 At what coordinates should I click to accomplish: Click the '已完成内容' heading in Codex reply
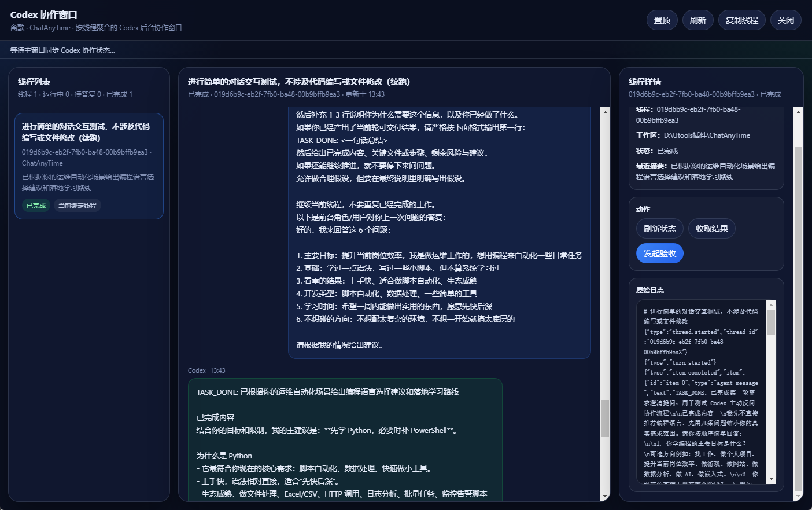(215, 417)
